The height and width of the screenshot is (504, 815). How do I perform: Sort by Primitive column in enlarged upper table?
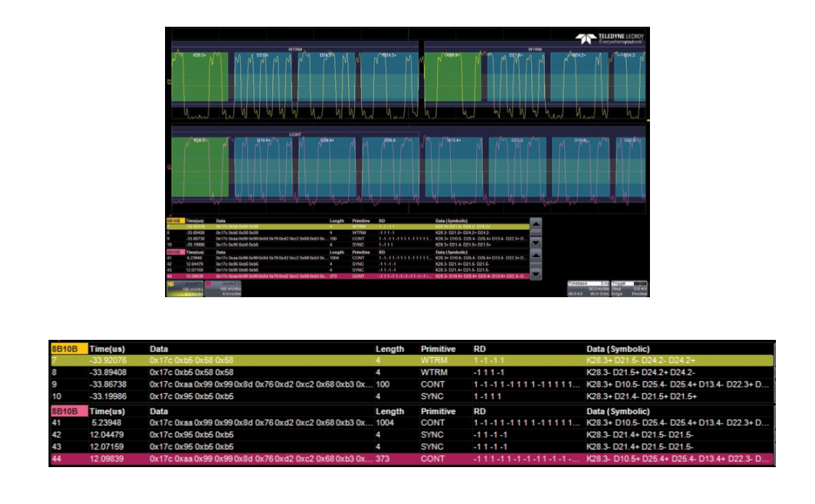click(438, 349)
